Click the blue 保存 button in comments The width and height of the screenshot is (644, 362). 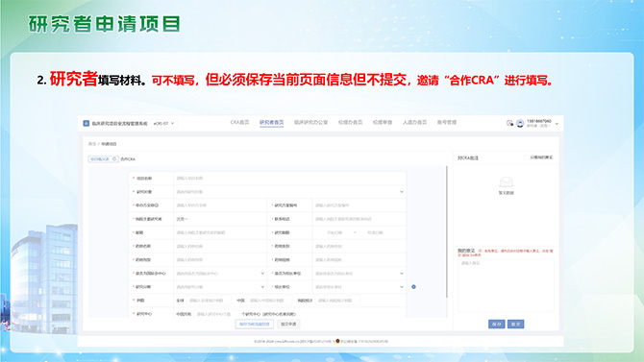[497, 325]
